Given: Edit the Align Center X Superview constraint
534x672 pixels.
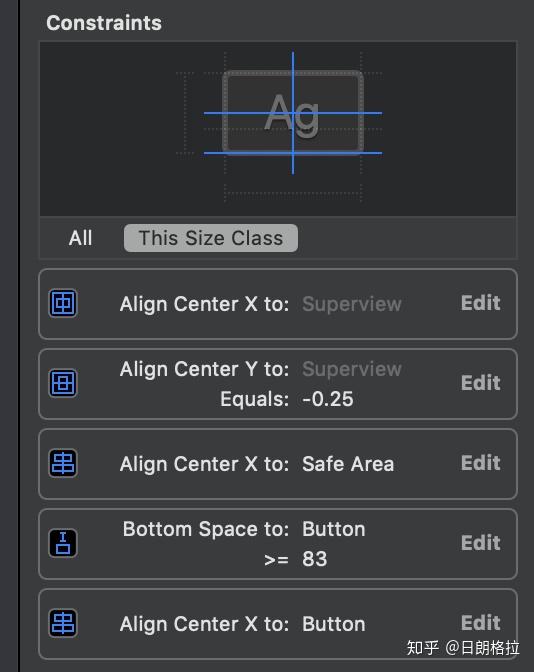Looking at the screenshot, I should 480,303.
